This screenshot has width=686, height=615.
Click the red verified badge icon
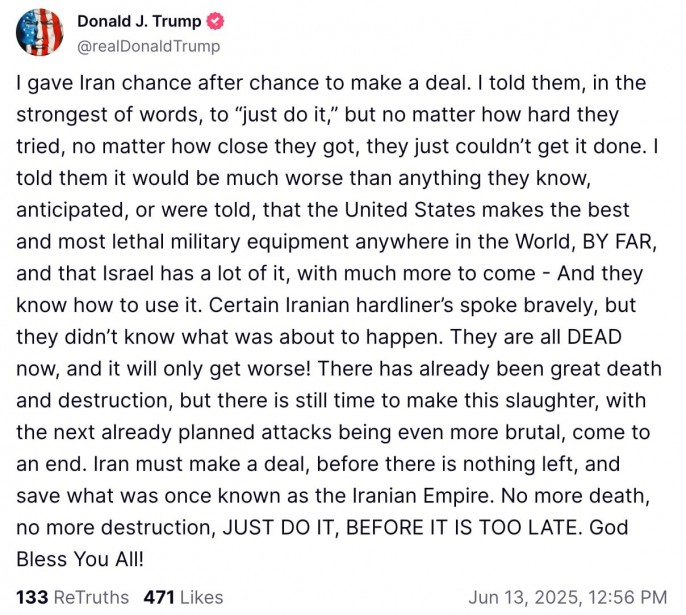212,21
